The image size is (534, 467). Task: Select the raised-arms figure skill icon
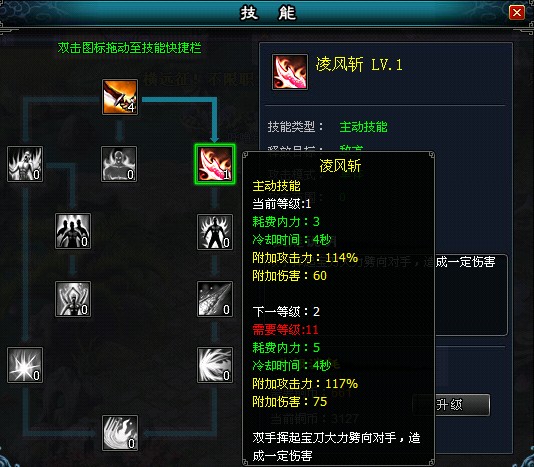pyautogui.click(x=73, y=299)
